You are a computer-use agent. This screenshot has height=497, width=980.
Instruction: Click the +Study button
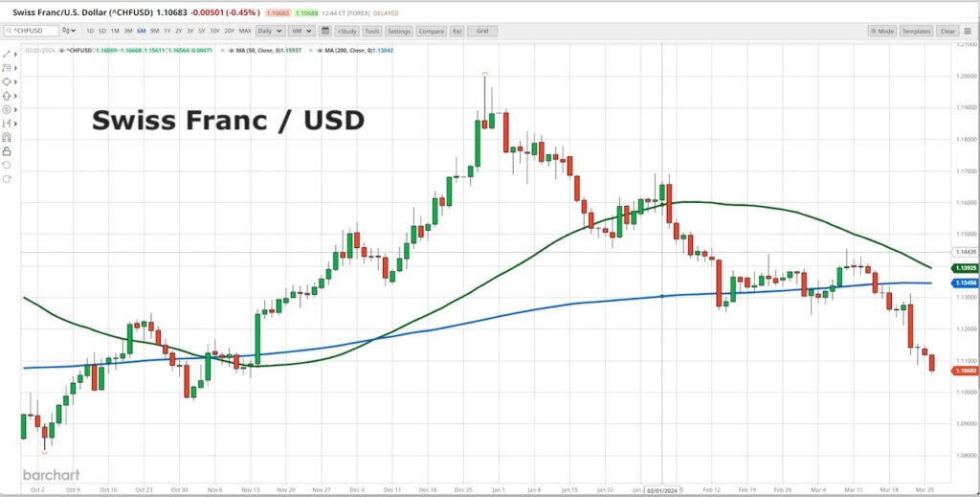346,31
